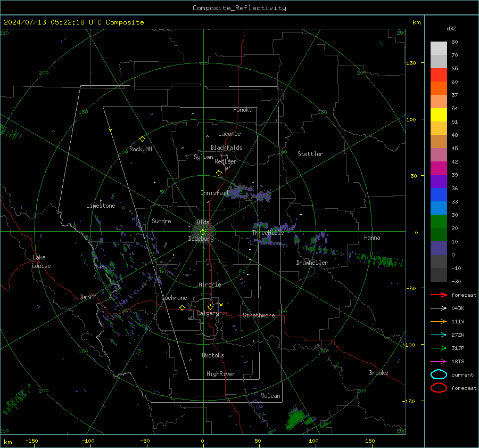Screen dimensions: 479x448
Task: Select the red forecast ellipse icon
Action: [x=439, y=388]
